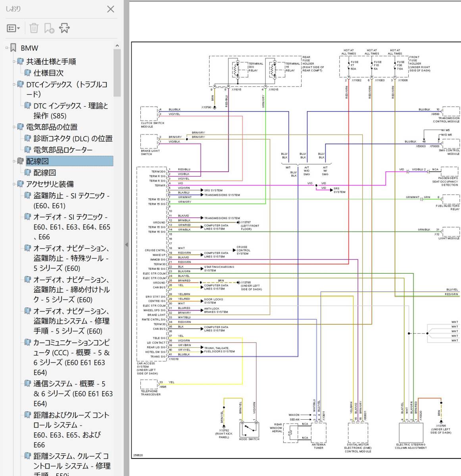Image resolution: width=461 pixels, height=476 pixels.
Task: Click BRAKE LIGHT SWITCH label
Action: click(150, 152)
